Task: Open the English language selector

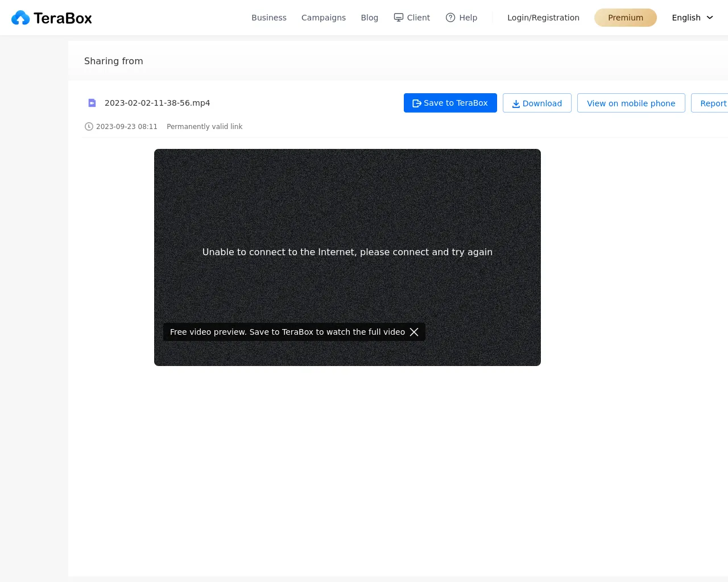Action: tap(686, 18)
